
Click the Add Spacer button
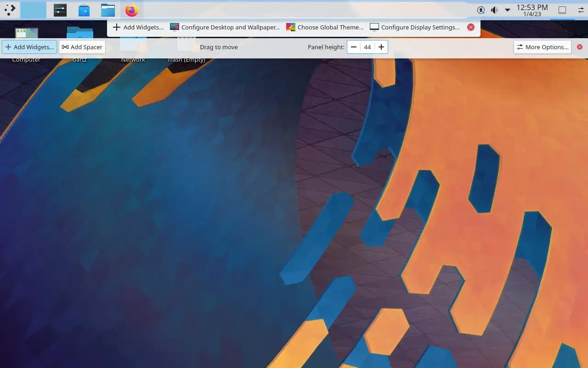click(82, 47)
